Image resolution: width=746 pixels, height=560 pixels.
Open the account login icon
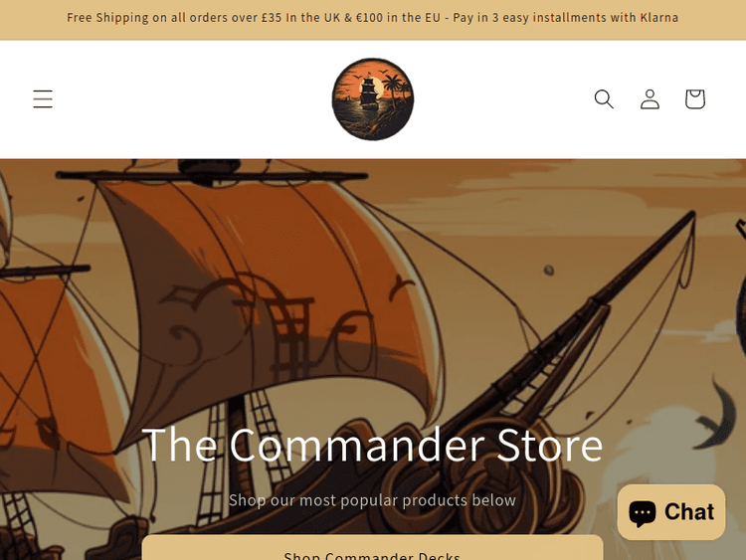pos(650,98)
